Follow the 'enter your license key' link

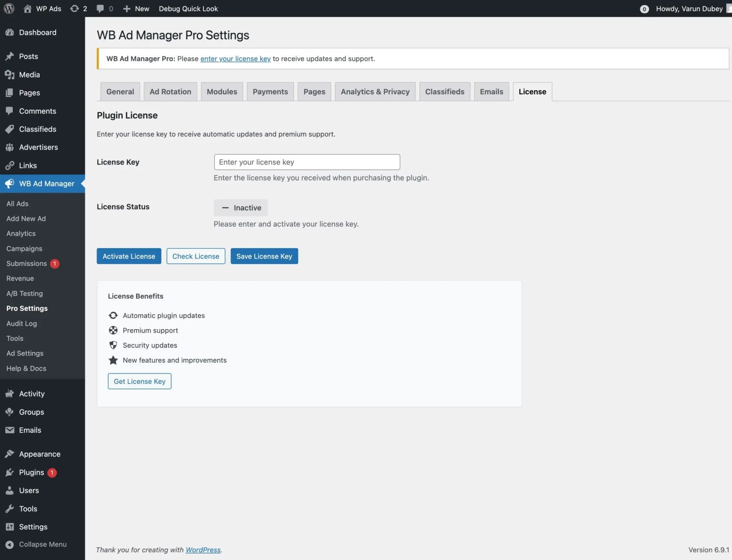(236, 59)
